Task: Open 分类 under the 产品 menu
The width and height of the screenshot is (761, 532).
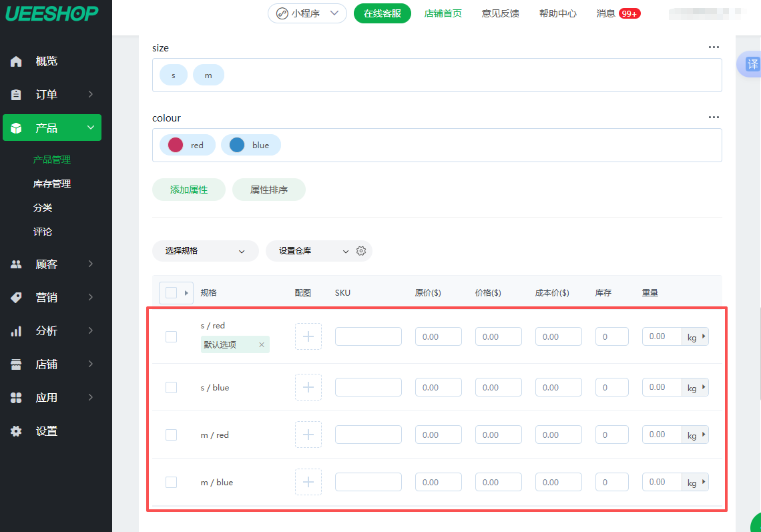Action: pyautogui.click(x=43, y=208)
